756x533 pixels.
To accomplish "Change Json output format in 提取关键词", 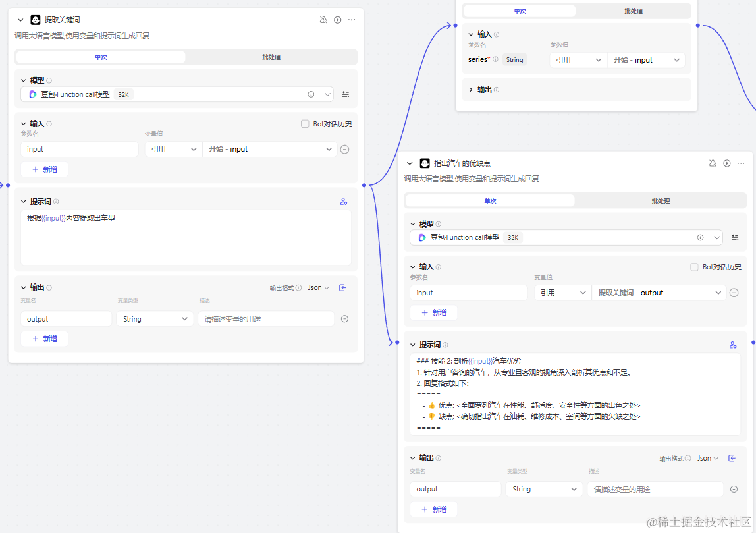I will [x=319, y=287].
